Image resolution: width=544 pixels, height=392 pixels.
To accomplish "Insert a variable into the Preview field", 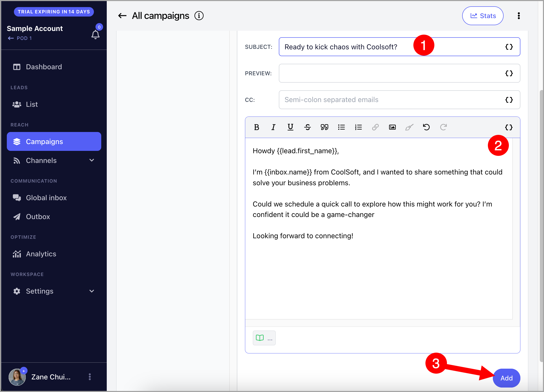I will [x=509, y=73].
